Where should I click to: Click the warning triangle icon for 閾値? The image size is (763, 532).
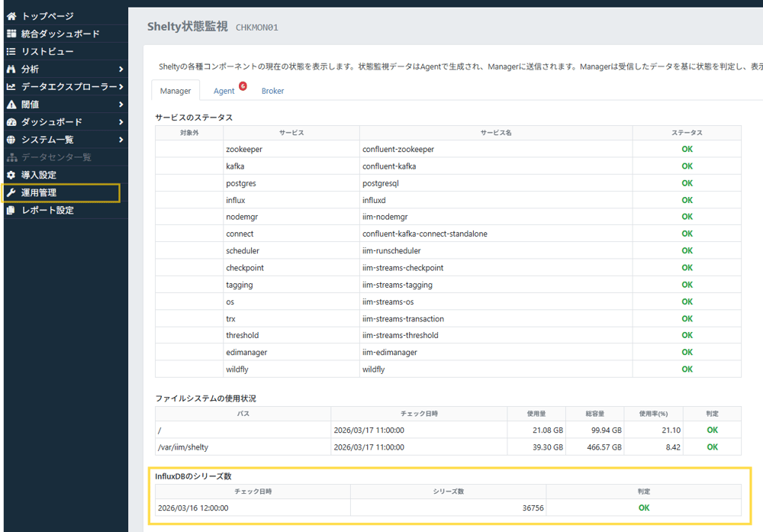[x=11, y=105]
